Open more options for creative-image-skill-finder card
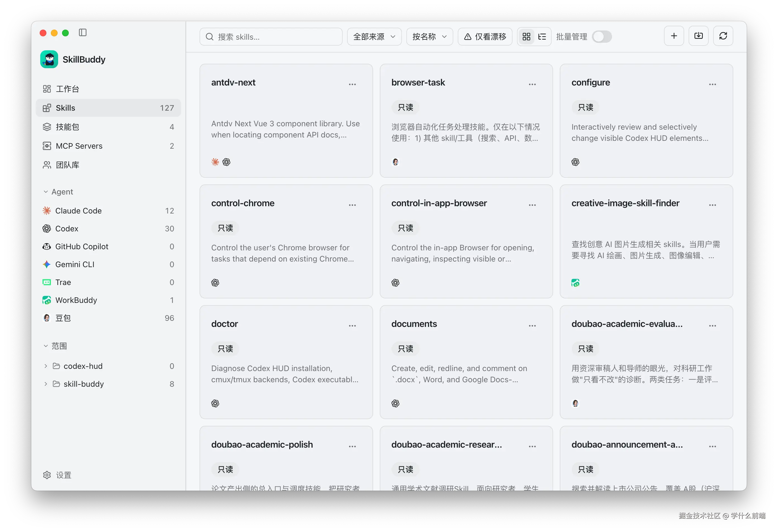This screenshot has width=778, height=532. click(x=712, y=205)
